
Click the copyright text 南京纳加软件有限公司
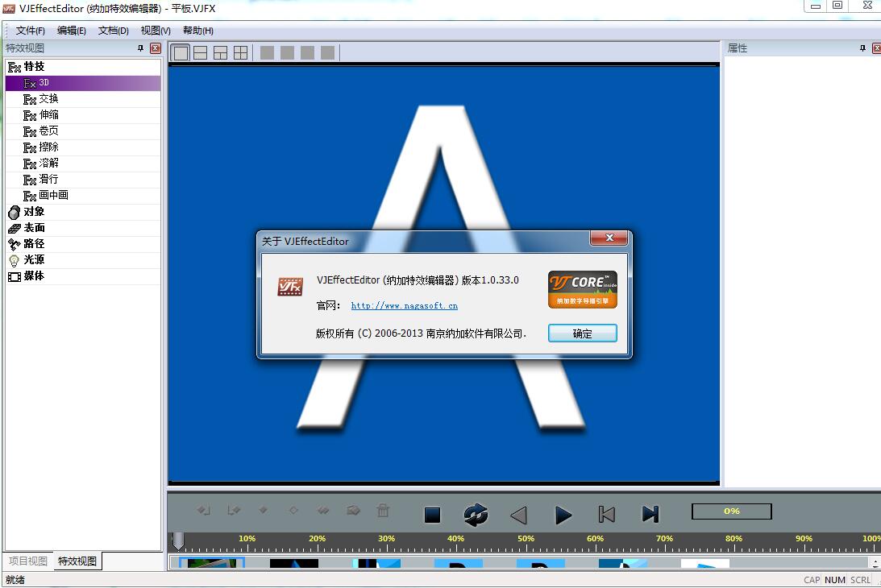(474, 333)
